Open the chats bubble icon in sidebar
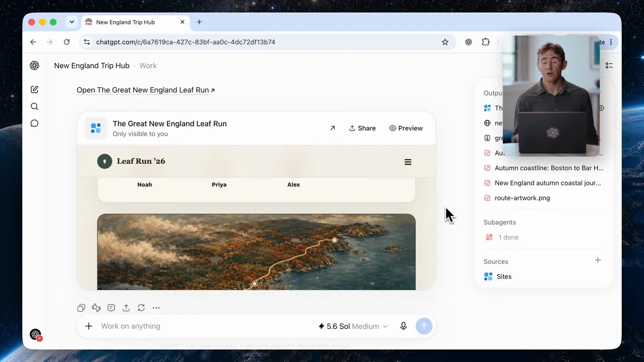644x362 pixels. click(x=34, y=123)
